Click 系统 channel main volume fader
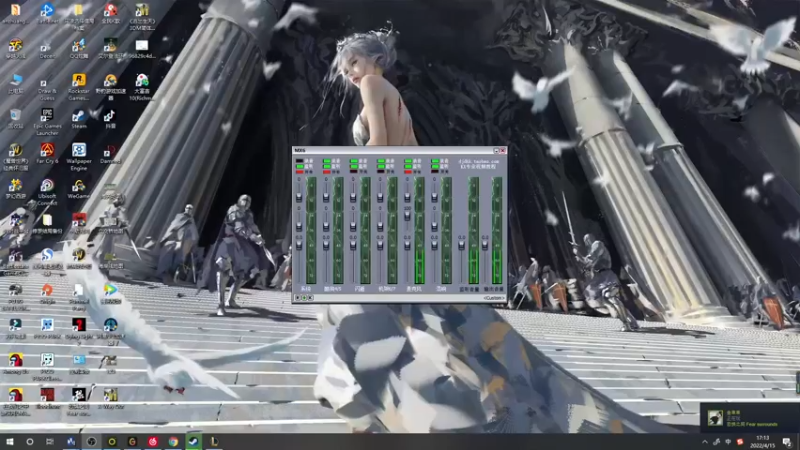Screen dimensions: 800x450 pos(299,244)
